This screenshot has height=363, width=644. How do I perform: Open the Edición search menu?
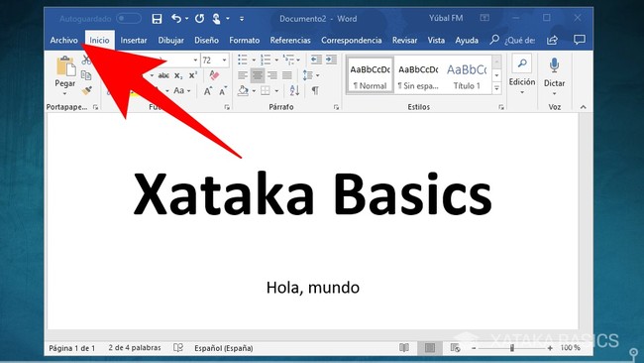(x=522, y=75)
